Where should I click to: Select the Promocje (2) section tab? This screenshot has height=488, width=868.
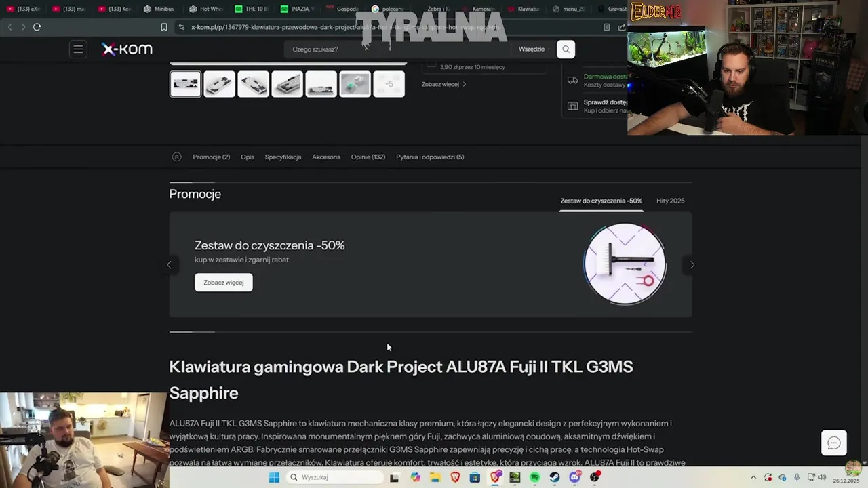[211, 157]
